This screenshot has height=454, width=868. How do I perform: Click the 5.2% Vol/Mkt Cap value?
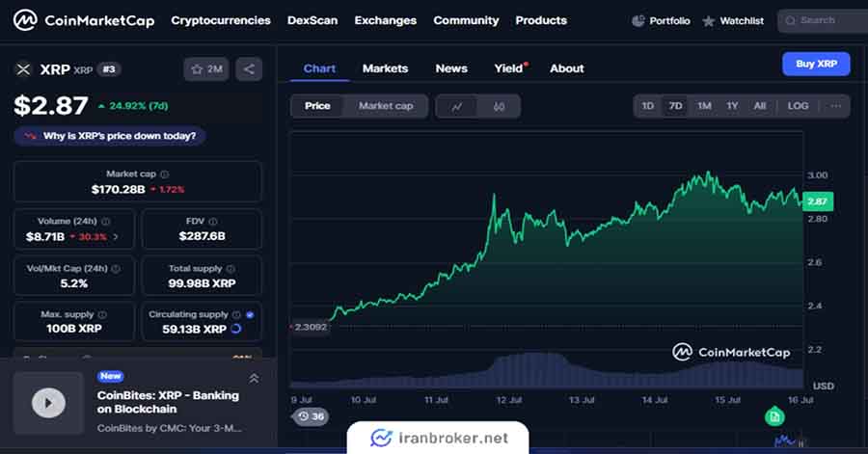click(73, 283)
